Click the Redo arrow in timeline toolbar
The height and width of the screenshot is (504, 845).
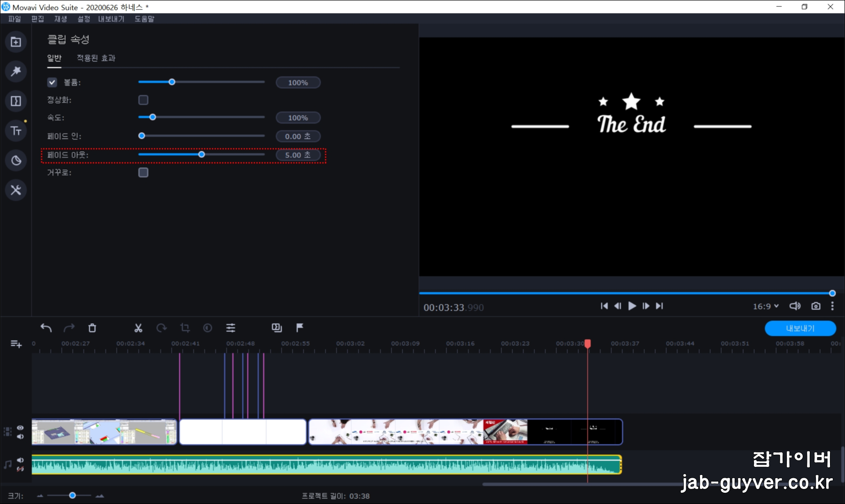(69, 328)
